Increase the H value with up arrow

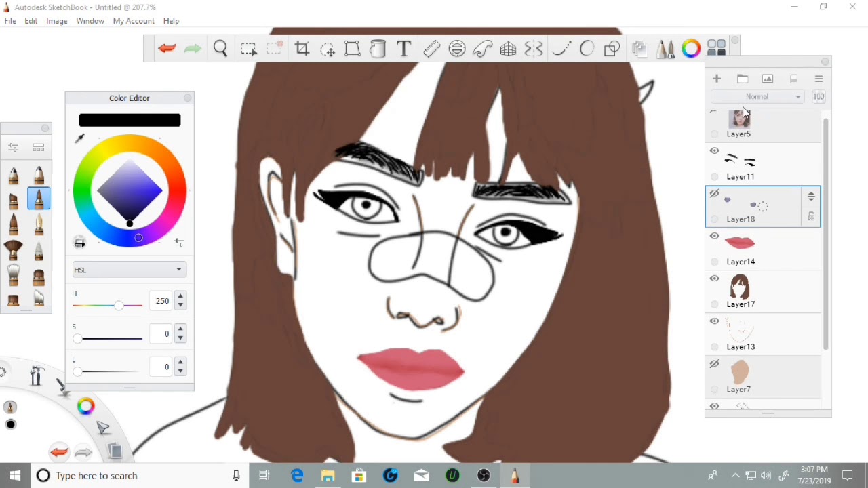click(180, 296)
